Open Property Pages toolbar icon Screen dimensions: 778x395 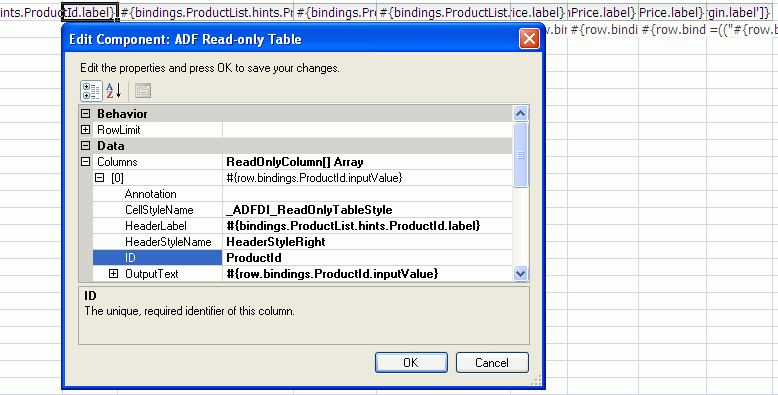pyautogui.click(x=143, y=91)
